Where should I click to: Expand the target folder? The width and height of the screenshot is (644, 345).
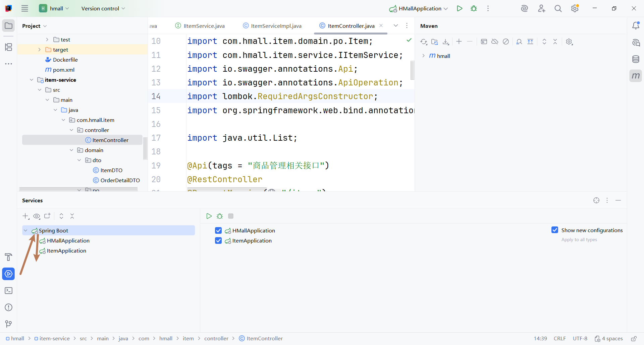39,50
